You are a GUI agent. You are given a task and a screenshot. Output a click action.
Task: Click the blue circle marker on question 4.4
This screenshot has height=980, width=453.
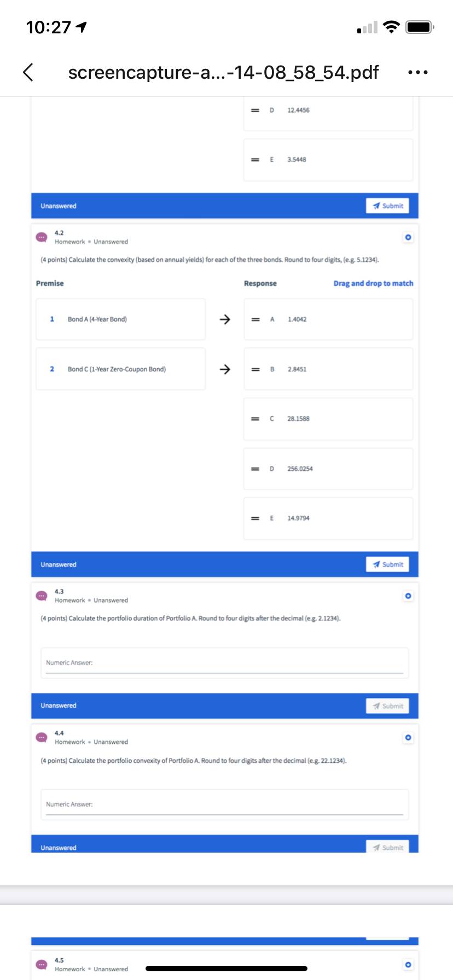408,738
